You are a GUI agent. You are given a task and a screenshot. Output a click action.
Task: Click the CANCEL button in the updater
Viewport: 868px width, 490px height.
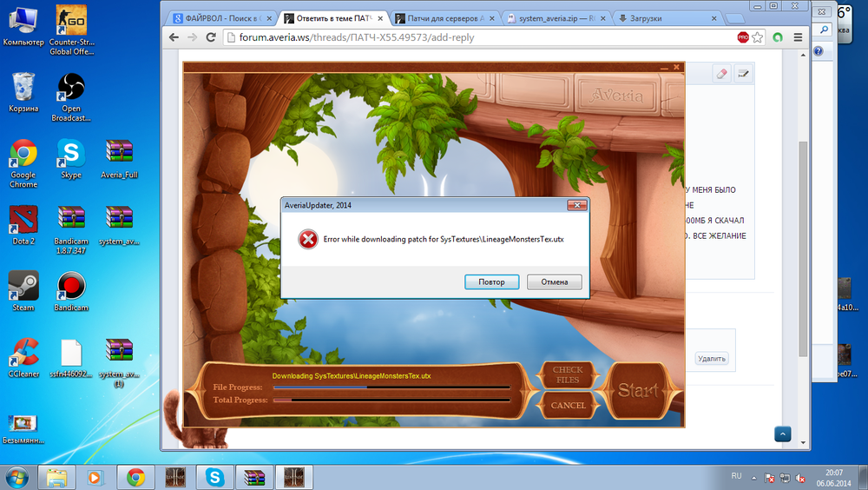tap(568, 405)
